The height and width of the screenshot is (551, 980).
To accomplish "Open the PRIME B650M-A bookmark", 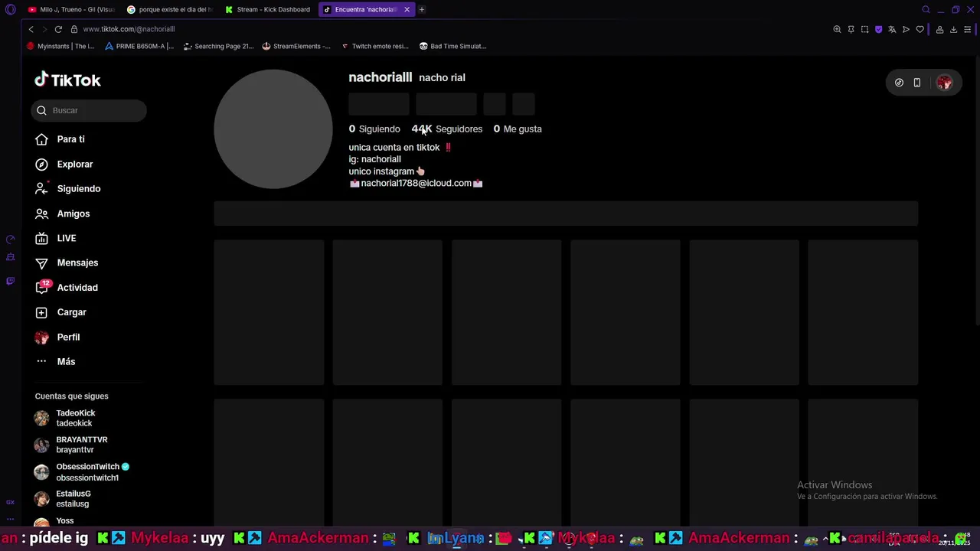I will pyautogui.click(x=139, y=46).
